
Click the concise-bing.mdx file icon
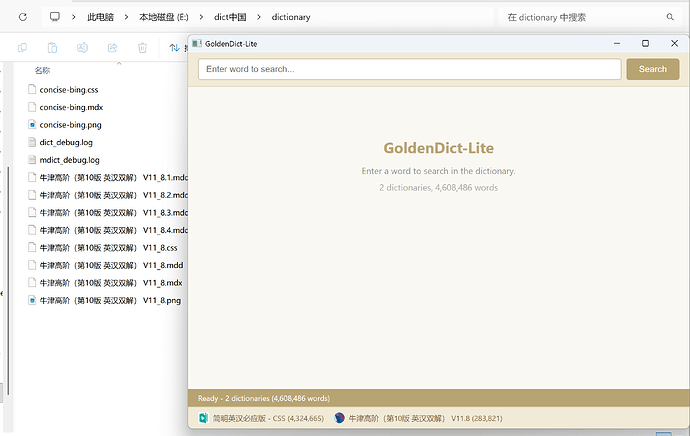[32, 107]
